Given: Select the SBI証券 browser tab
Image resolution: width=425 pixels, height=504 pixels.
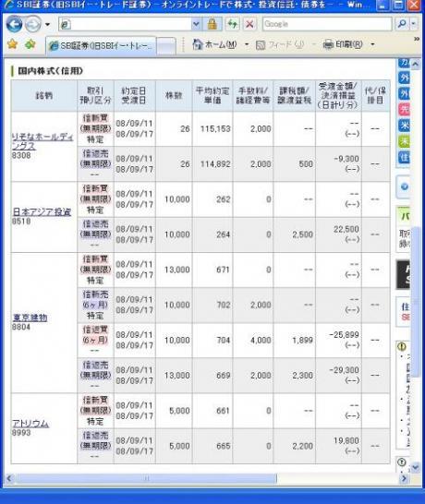Looking at the screenshot, I should [101, 46].
